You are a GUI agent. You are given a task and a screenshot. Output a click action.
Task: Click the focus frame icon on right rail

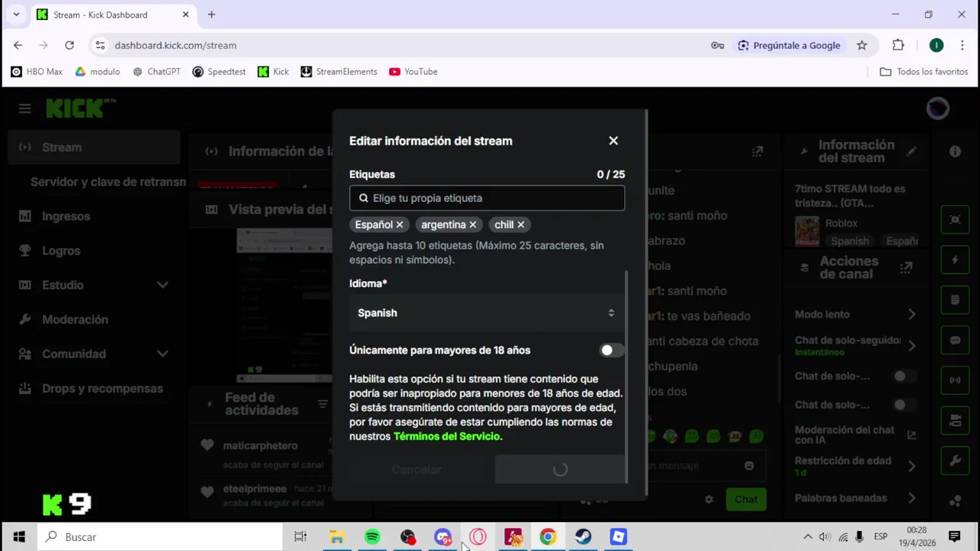[x=955, y=220]
